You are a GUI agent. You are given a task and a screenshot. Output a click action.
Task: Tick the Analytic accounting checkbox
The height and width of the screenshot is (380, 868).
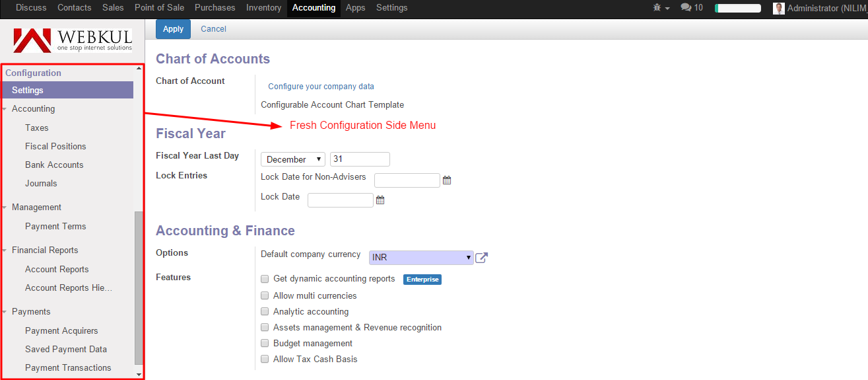tap(265, 311)
